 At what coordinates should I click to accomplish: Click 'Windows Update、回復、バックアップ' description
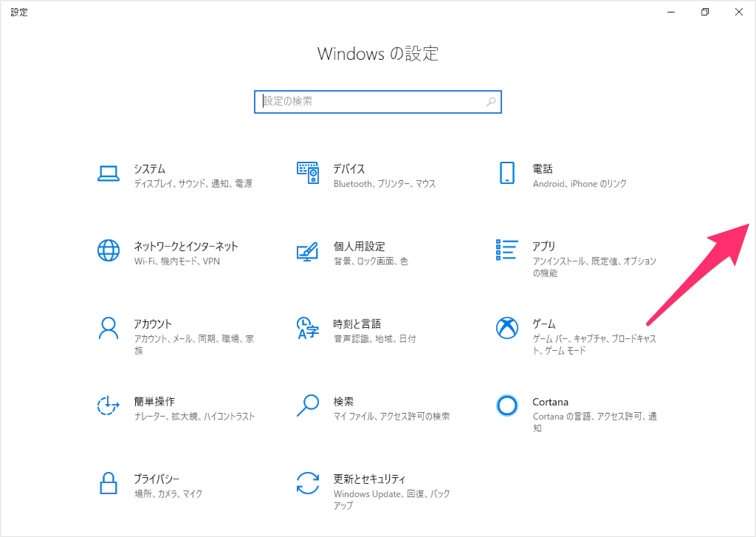tap(392, 499)
